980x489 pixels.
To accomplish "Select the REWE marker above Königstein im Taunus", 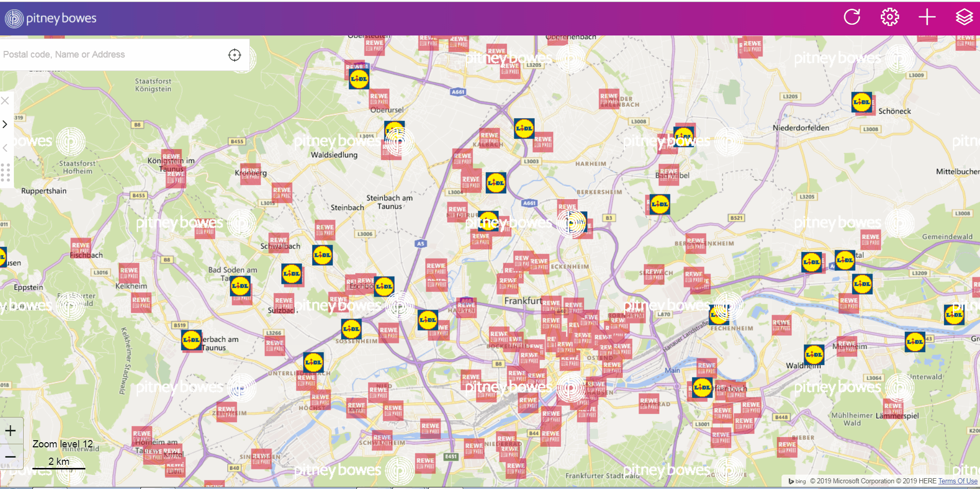I will (171, 159).
